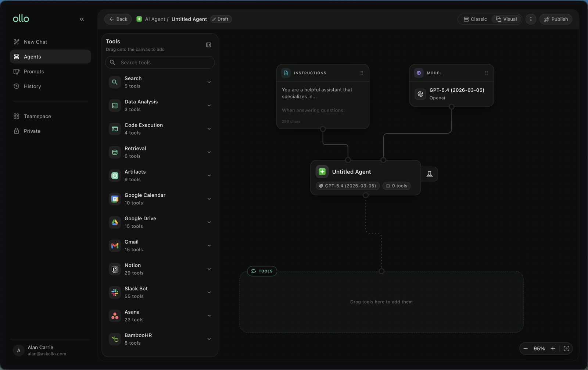Click the GPT-5.4 model entry in Model node
588x370 pixels.
tap(451, 94)
